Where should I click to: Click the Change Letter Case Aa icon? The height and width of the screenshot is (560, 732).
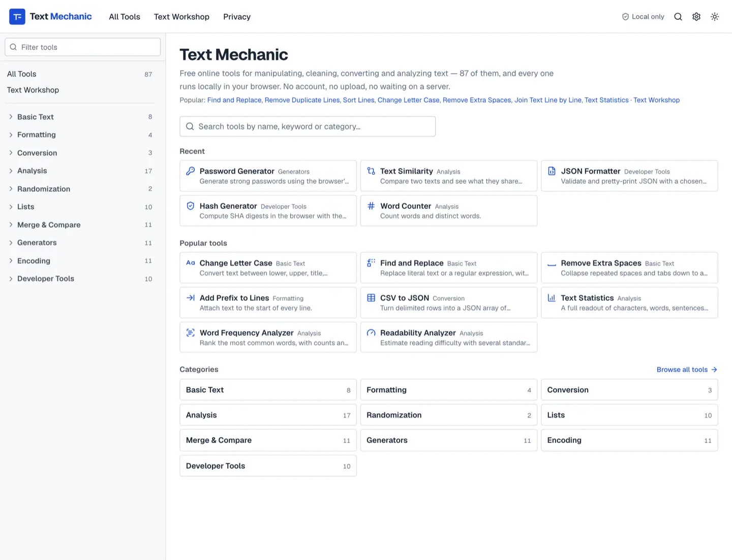(x=191, y=263)
